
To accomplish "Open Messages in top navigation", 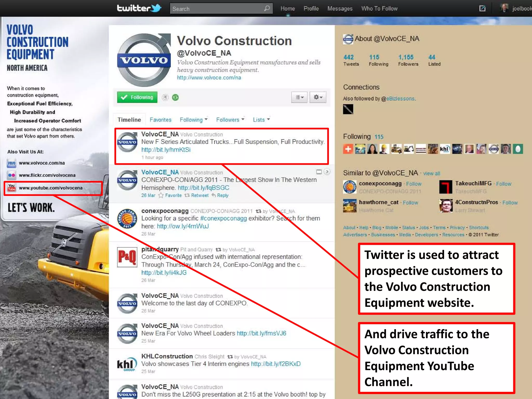I will [x=340, y=9].
